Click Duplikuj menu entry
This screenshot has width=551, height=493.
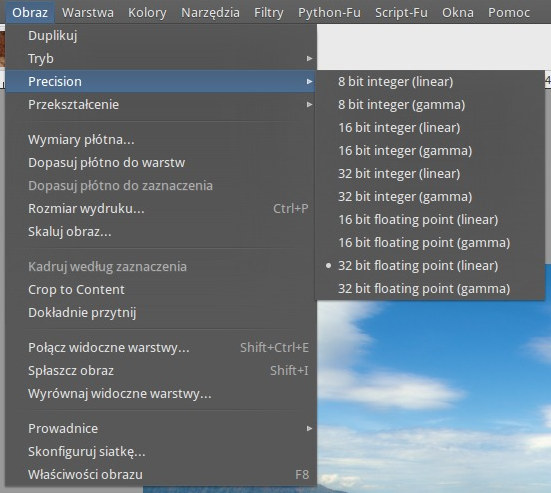point(161,35)
